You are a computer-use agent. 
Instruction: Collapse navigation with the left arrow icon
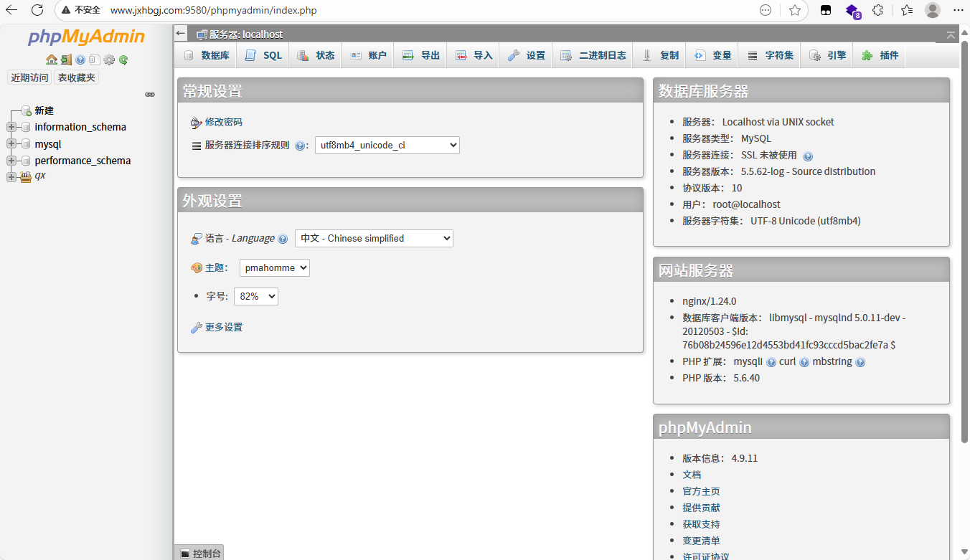click(x=181, y=34)
